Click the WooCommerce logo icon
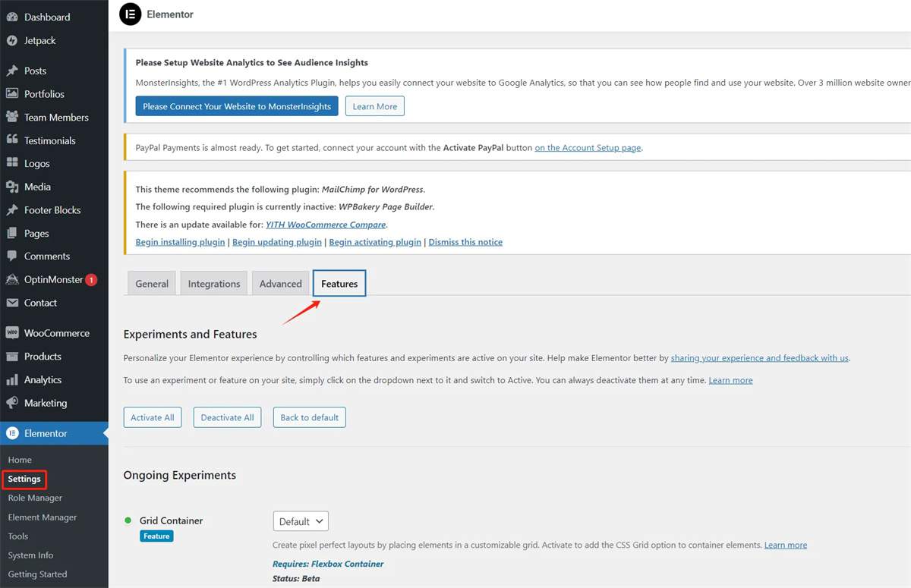The width and height of the screenshot is (911, 588). 12,333
